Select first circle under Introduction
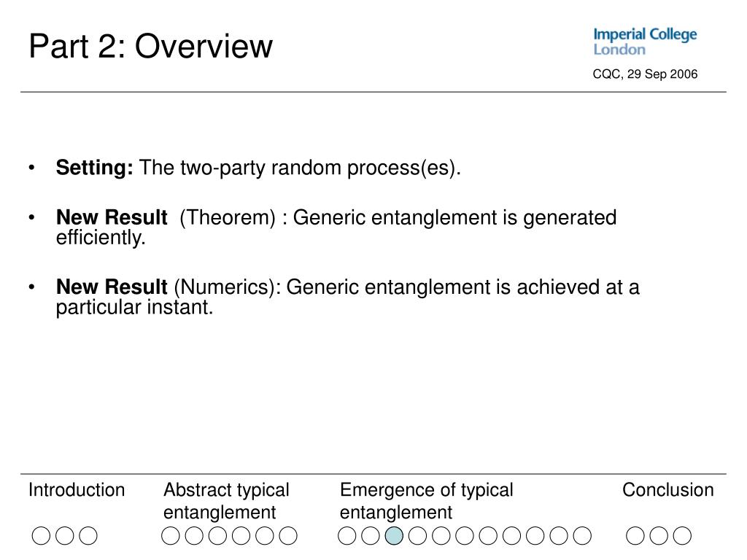Viewport: 747px width, 560px height. (x=41, y=536)
